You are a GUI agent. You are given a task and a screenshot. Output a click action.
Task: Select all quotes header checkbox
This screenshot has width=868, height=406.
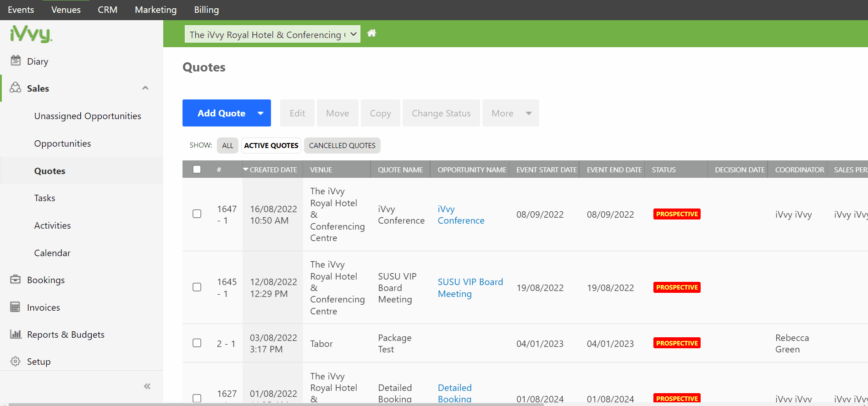point(197,169)
